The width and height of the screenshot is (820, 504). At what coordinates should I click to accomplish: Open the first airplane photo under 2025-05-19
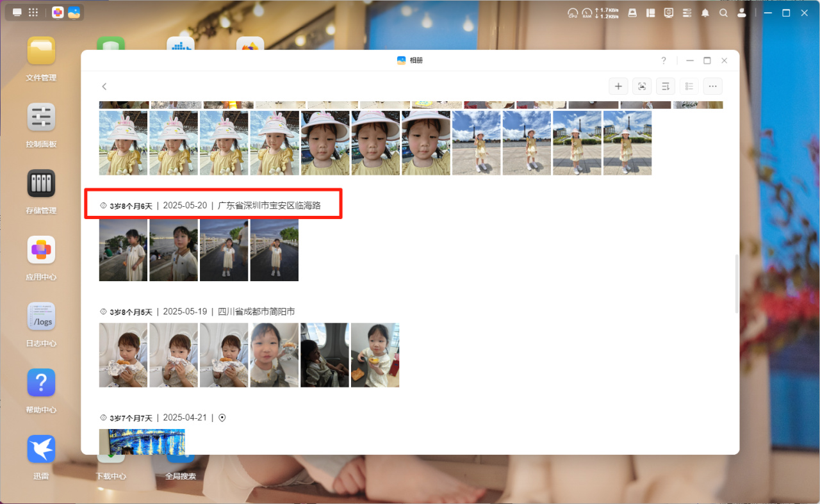click(123, 355)
